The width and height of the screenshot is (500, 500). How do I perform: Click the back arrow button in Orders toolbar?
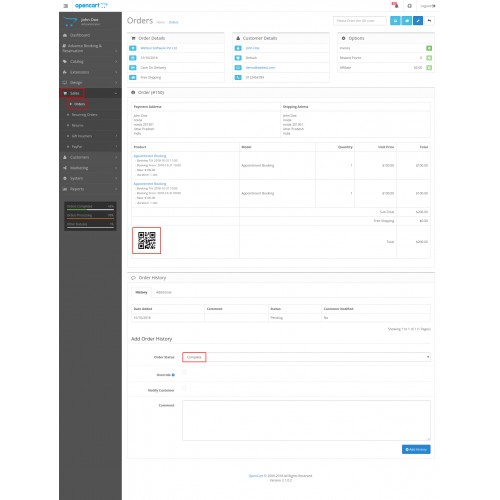pos(429,21)
